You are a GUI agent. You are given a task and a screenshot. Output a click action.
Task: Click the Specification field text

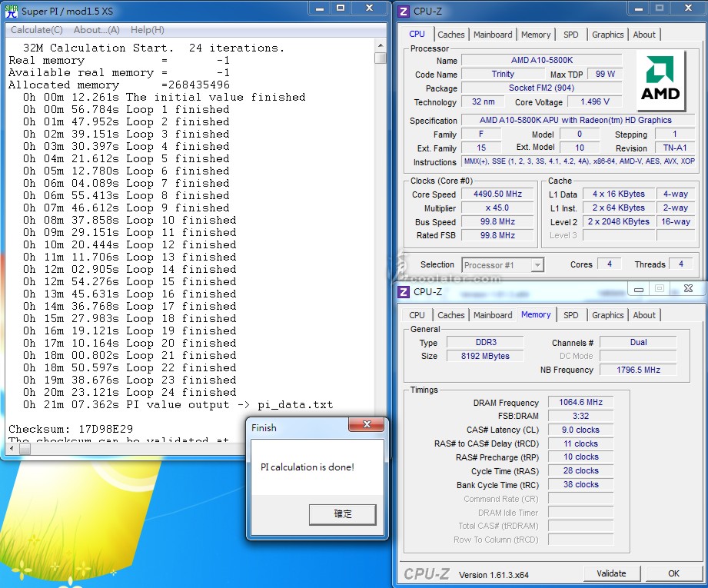pyautogui.click(x=578, y=120)
